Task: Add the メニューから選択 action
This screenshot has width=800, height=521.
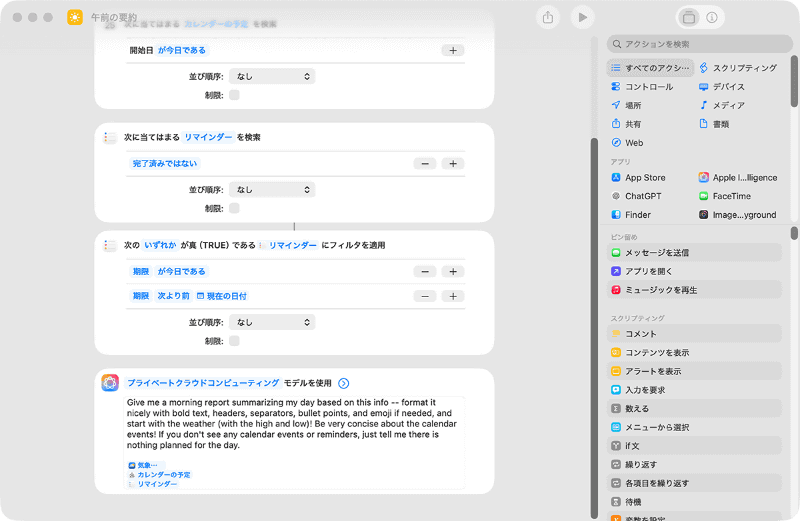Action: tap(694, 428)
